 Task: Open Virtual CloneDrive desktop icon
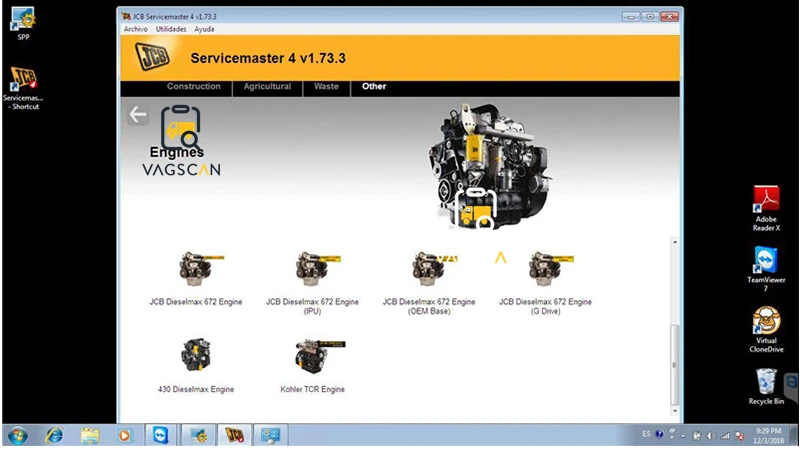click(766, 330)
